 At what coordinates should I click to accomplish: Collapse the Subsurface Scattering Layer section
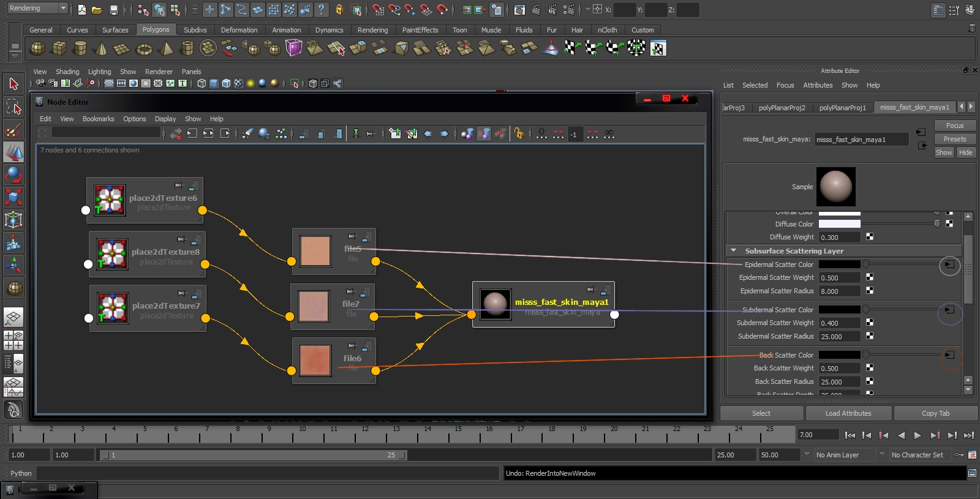click(x=733, y=251)
